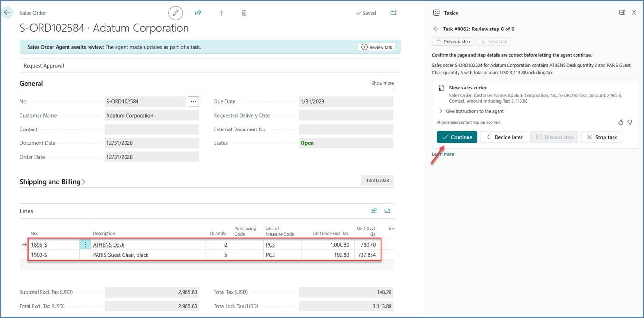
Task: Click the Quantity column header
Action: (x=218, y=234)
